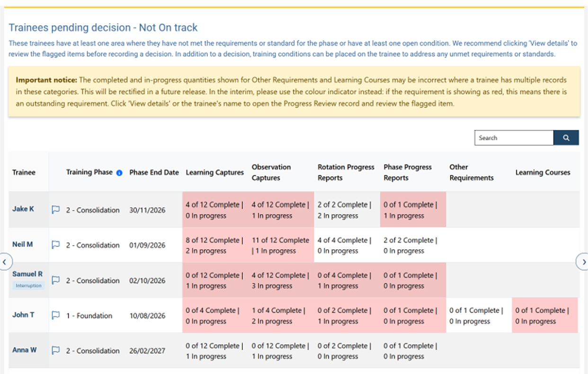
Task: Open comment flag for Anna W
Action: [55, 350]
